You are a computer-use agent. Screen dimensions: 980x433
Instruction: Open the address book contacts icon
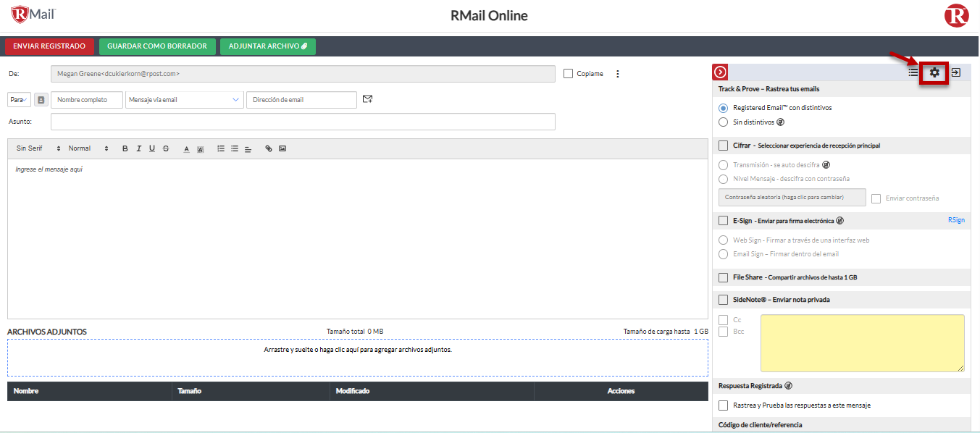click(x=41, y=100)
